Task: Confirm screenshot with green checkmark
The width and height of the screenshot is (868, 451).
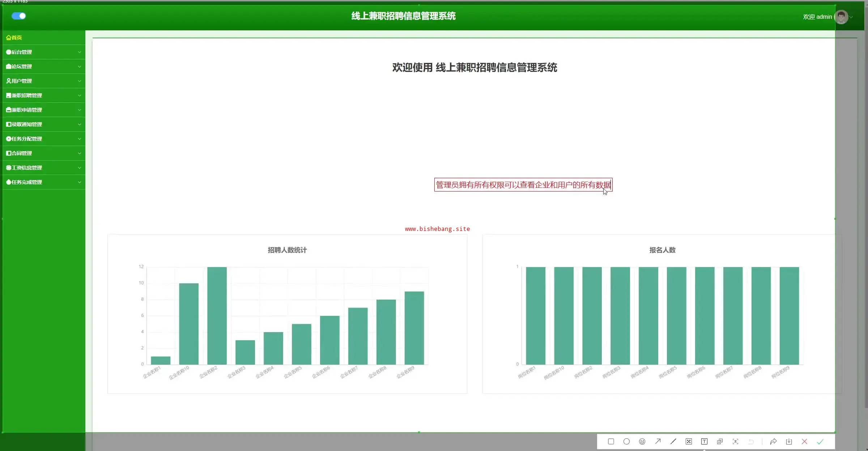Action: [x=820, y=441]
